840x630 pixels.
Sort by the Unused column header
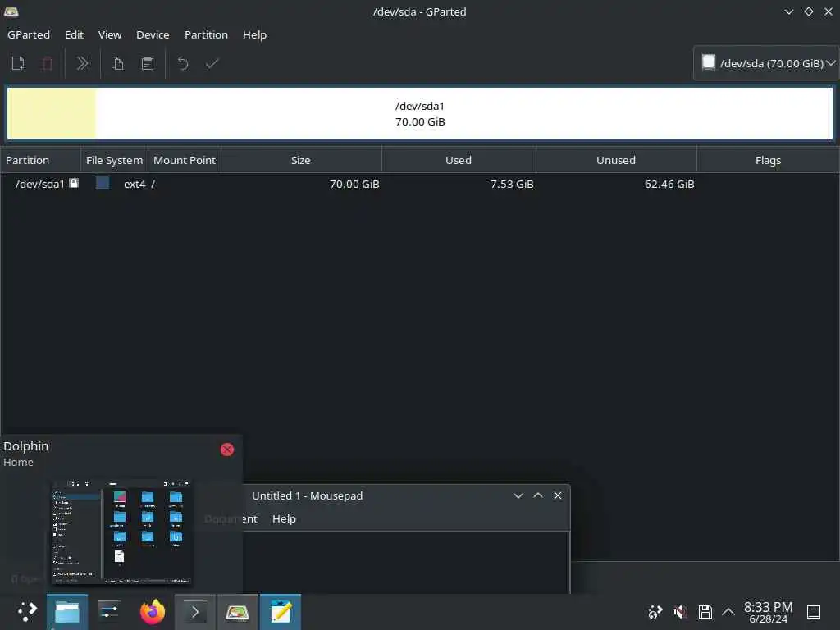click(616, 160)
